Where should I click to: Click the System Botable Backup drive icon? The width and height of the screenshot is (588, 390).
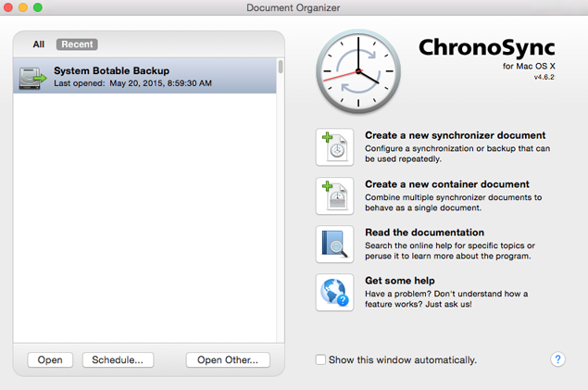tap(32, 78)
